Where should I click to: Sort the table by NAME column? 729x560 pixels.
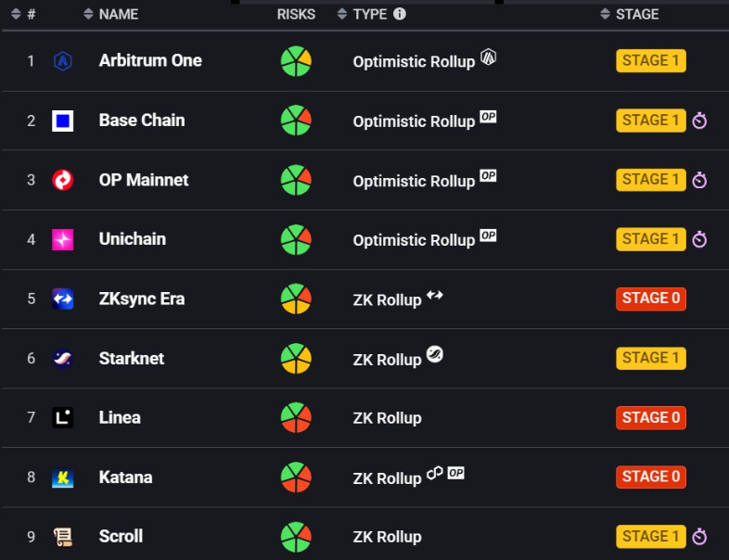click(110, 14)
